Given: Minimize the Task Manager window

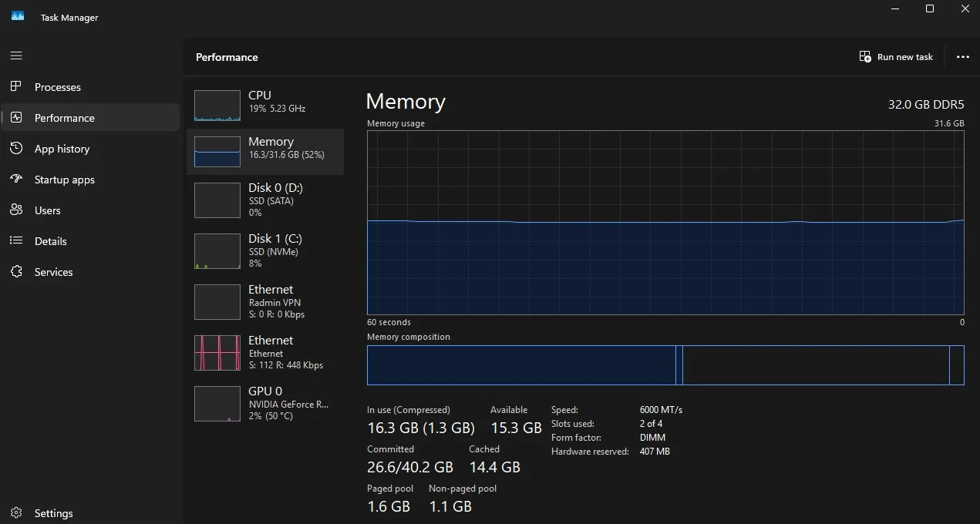Looking at the screenshot, I should [x=895, y=8].
